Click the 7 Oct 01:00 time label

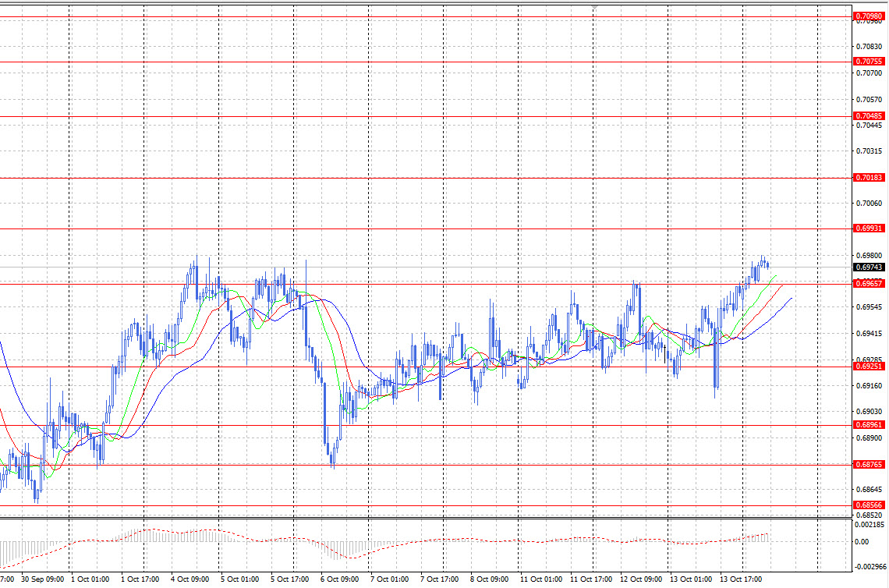[389, 579]
